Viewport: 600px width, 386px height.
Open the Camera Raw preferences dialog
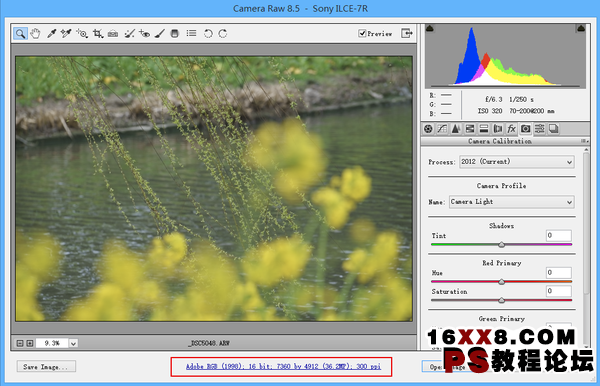pos(191,34)
